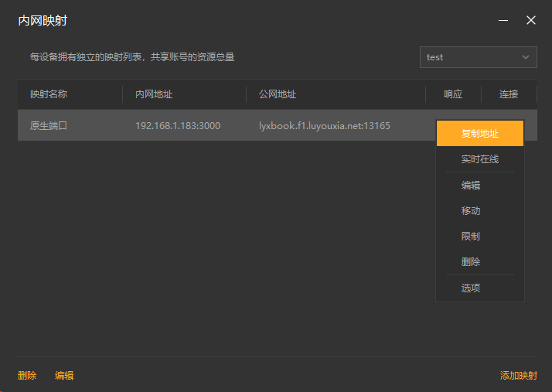Click the 响应 column header
The height and width of the screenshot is (392, 552).
[453, 94]
